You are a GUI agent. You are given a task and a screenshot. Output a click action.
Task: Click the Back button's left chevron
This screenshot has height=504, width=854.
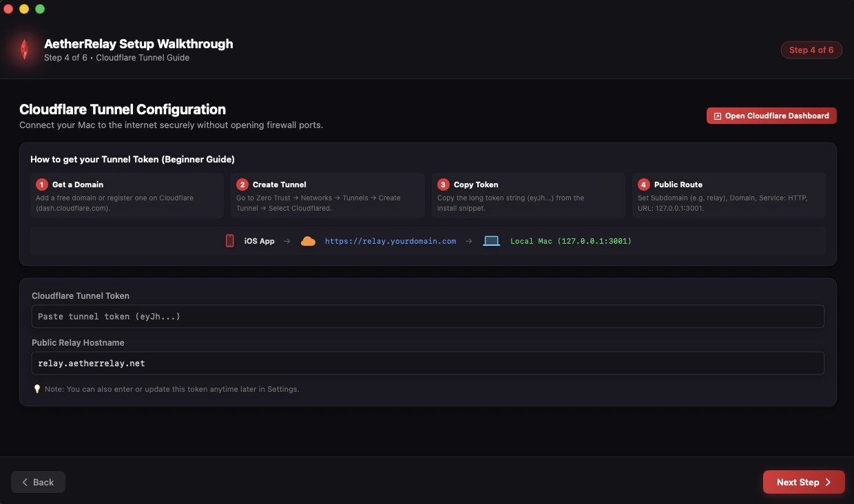click(25, 482)
